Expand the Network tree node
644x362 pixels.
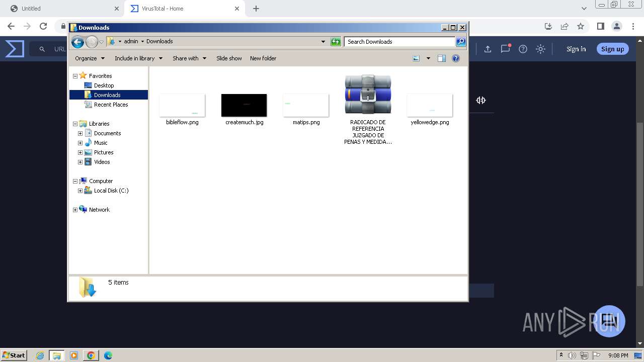pyautogui.click(x=75, y=210)
